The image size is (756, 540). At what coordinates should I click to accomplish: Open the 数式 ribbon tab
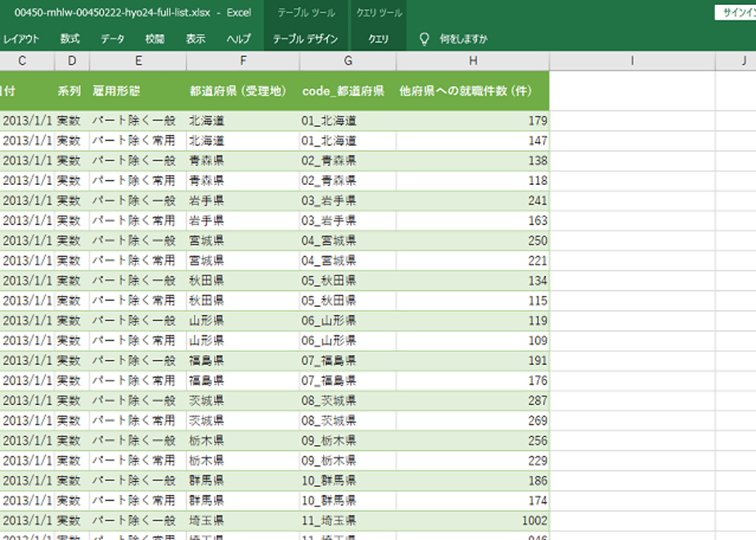[70, 39]
